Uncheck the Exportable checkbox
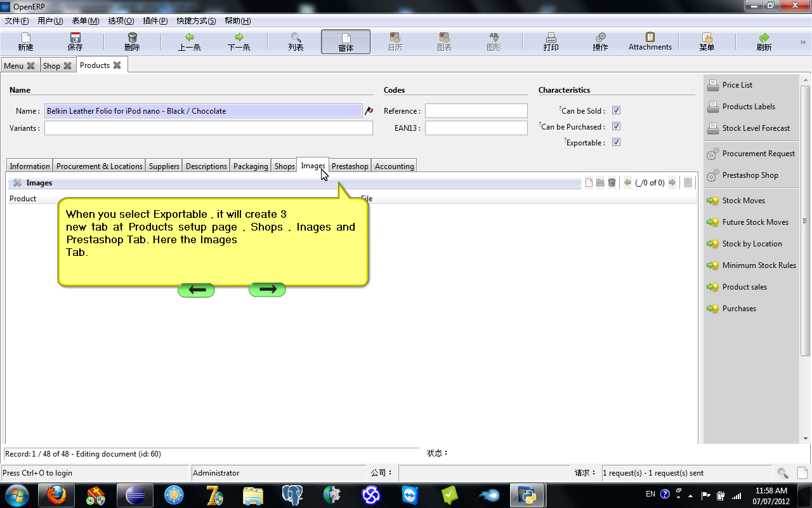The height and width of the screenshot is (508, 812). click(616, 142)
